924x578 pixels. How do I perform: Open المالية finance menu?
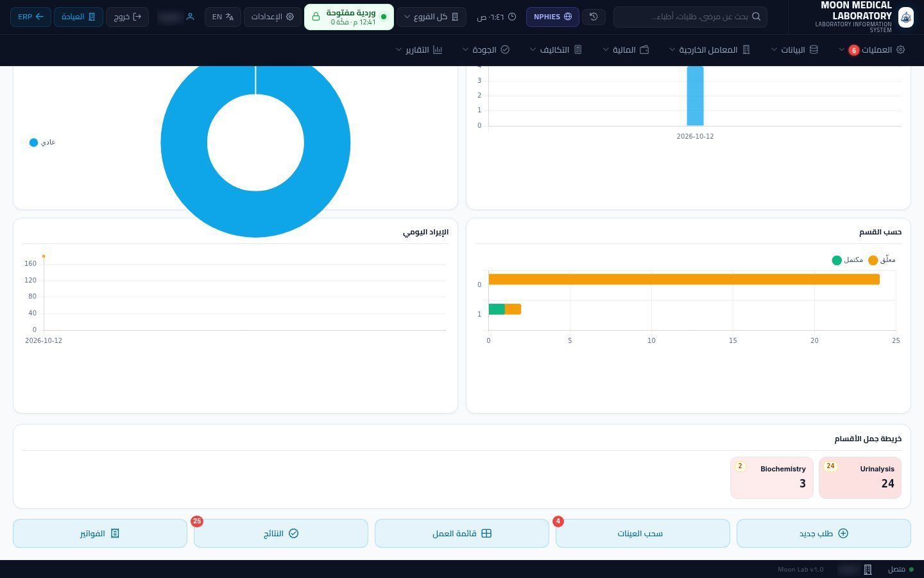click(x=626, y=49)
